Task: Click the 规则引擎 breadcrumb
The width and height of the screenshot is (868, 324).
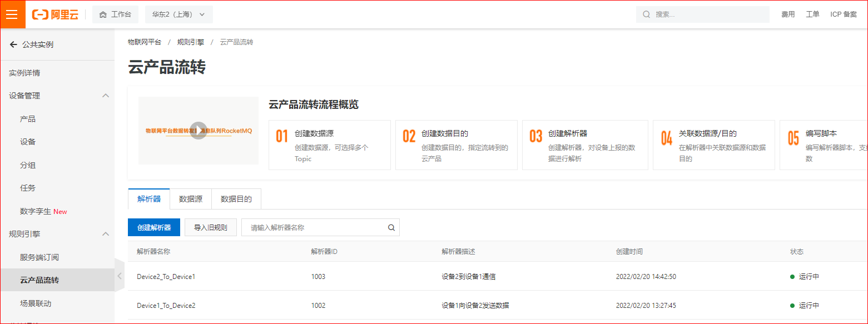Action: pos(191,42)
